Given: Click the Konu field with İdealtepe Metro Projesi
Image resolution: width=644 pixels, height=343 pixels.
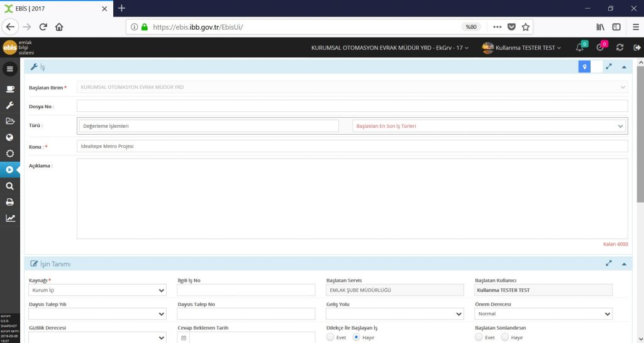Looking at the screenshot, I should tap(352, 146).
